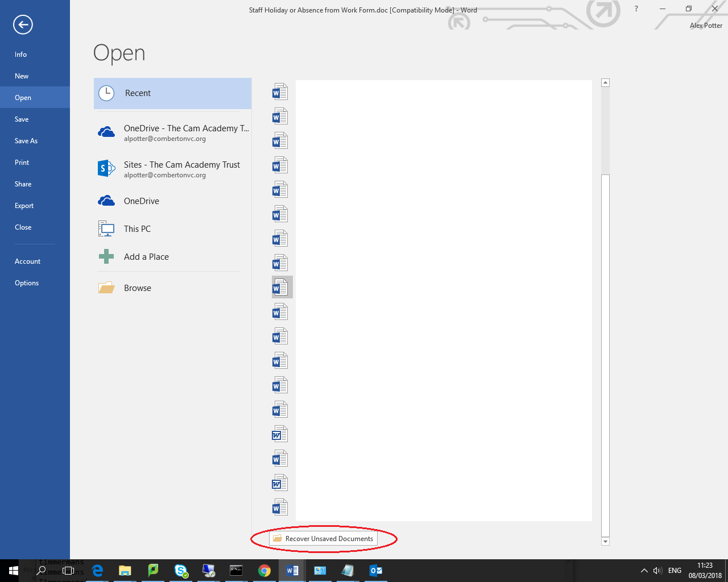Image resolution: width=728 pixels, height=582 pixels.
Task: Choose Save As in the sidebar
Action: 35,141
